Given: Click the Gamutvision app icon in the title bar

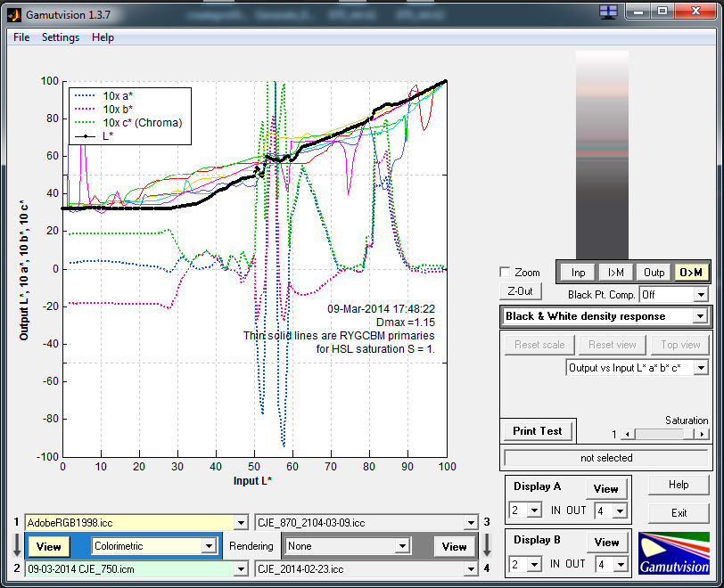Looking at the screenshot, I should pyautogui.click(x=12, y=12).
